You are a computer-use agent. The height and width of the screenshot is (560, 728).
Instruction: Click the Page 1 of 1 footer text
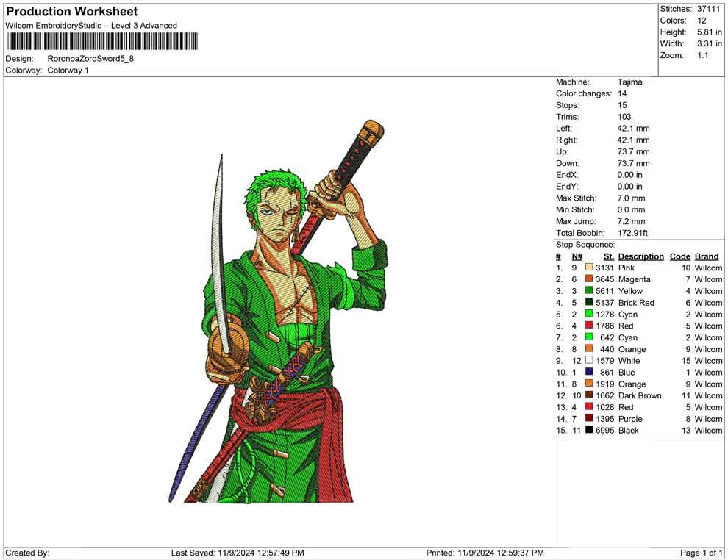tap(702, 553)
